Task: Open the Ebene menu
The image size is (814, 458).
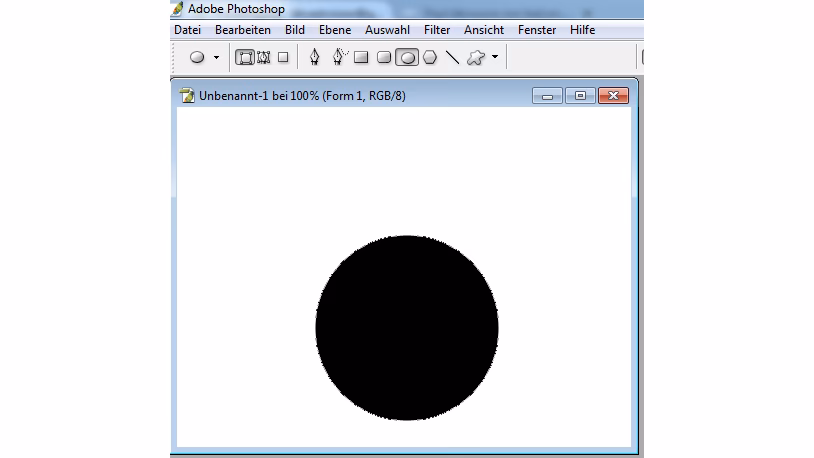Action: click(335, 30)
